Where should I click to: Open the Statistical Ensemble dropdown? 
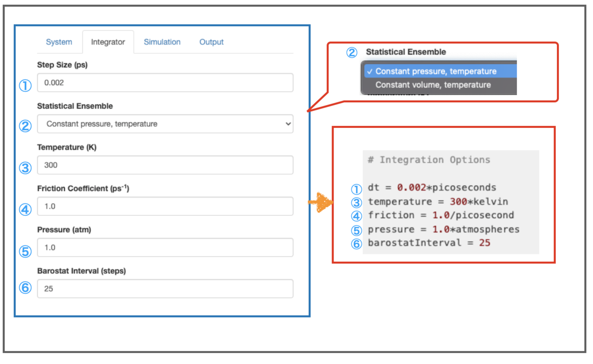tap(165, 124)
